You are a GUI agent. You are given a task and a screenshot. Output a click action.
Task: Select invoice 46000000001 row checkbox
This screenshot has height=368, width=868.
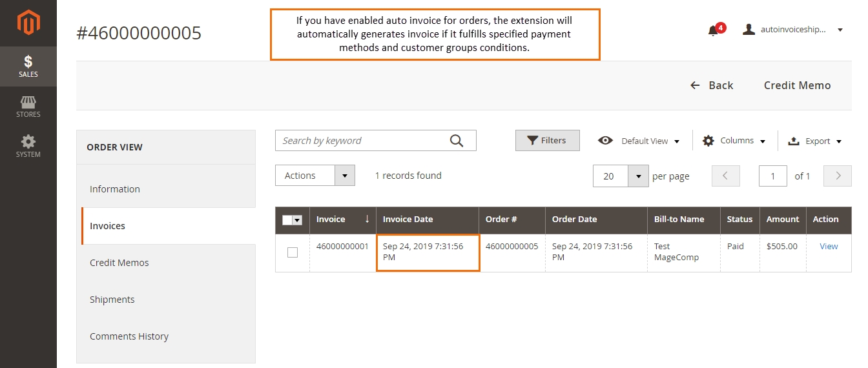coord(293,252)
